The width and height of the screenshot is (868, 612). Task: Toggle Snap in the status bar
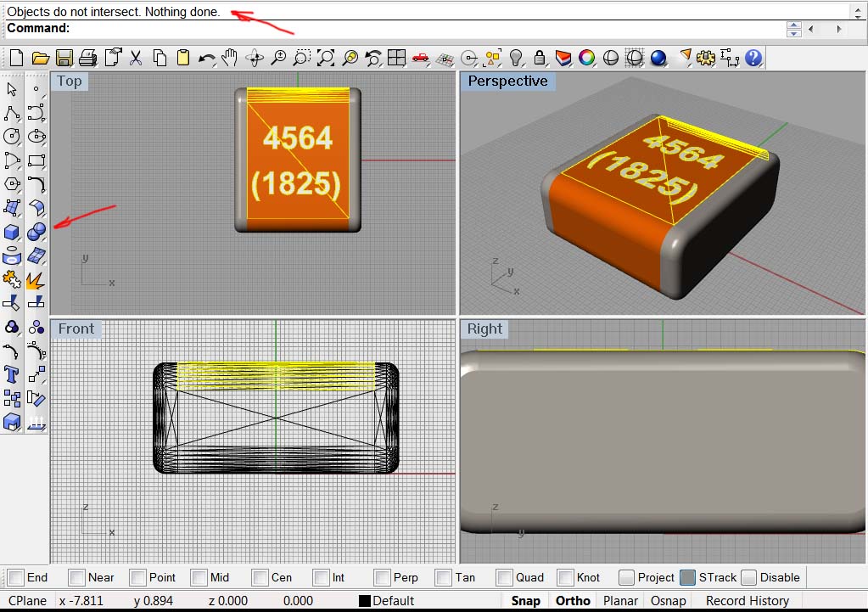point(525,601)
